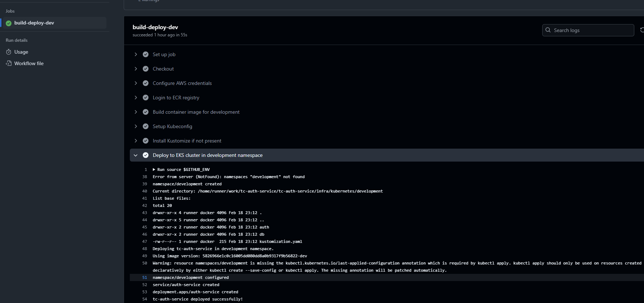This screenshot has height=303, width=644.
Task: Click log line number 49
Action: [145, 256]
